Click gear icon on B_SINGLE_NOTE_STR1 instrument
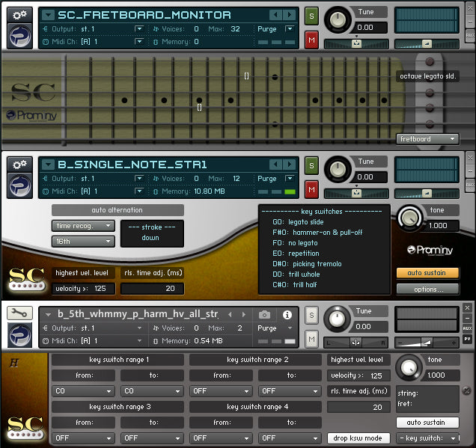Screen dimensions: 476x448 pyautogui.click(x=19, y=164)
